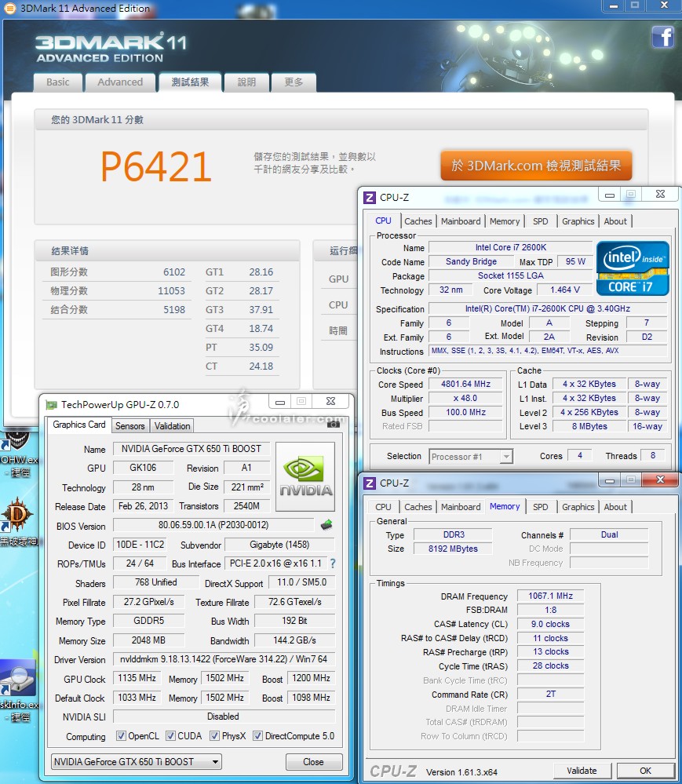Click the Validate button in CPU-Z

(x=582, y=771)
